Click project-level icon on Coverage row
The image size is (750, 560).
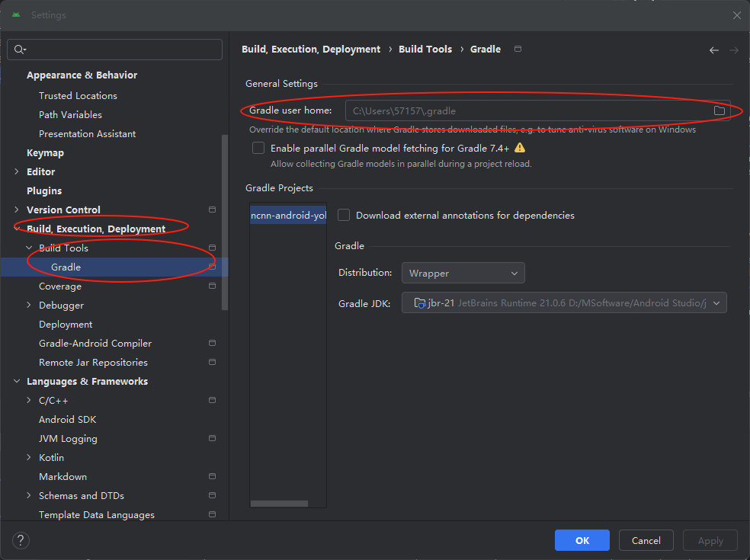213,286
